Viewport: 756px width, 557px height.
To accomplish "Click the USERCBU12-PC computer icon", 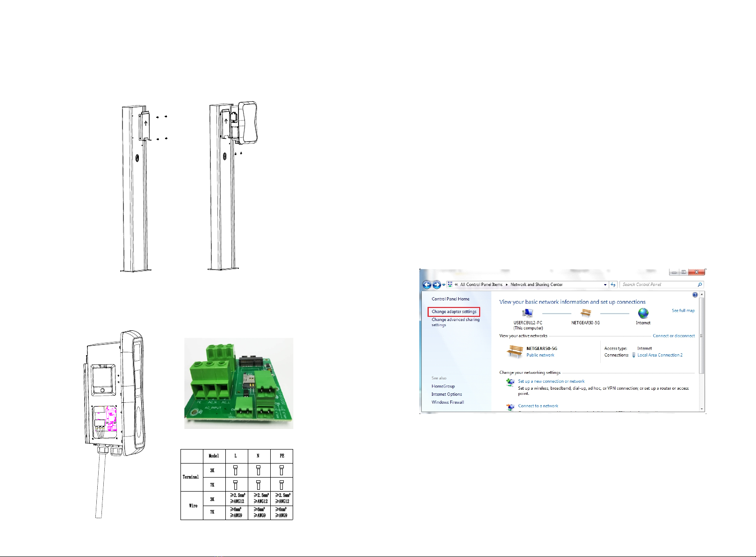I will point(528,313).
